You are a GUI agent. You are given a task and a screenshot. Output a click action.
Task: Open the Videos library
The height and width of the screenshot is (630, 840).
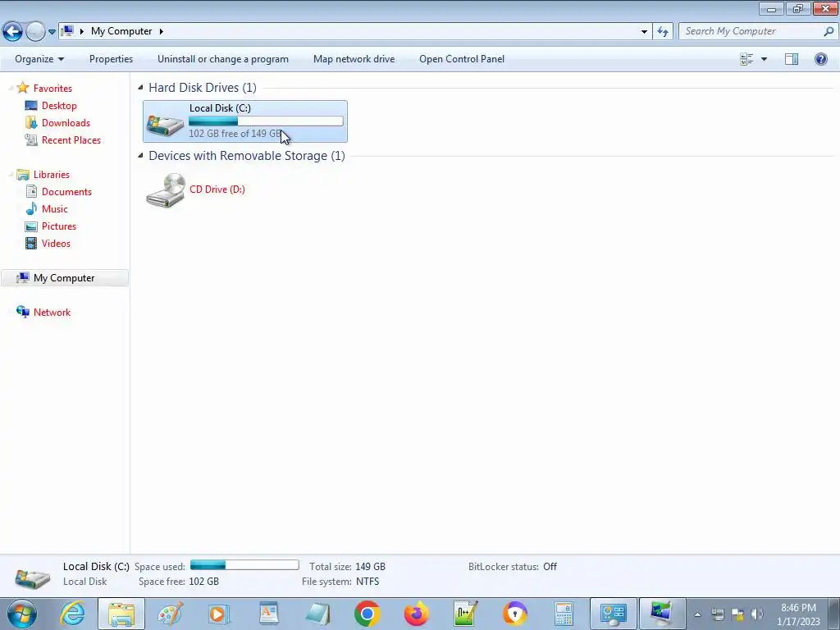click(x=56, y=243)
